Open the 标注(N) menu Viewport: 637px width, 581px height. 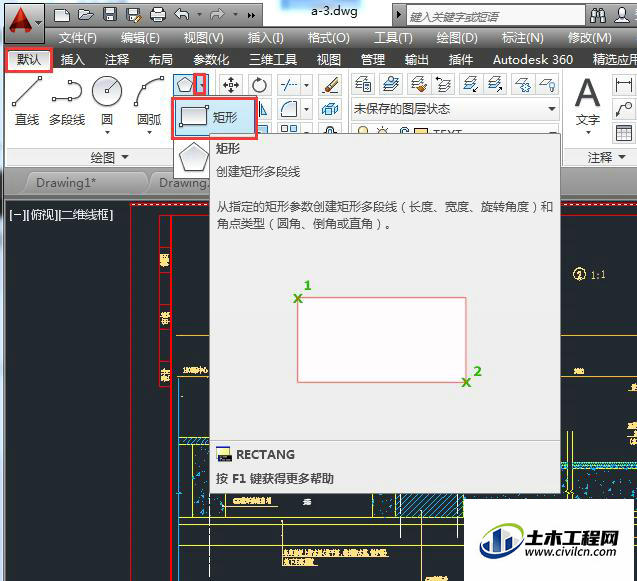pos(522,38)
